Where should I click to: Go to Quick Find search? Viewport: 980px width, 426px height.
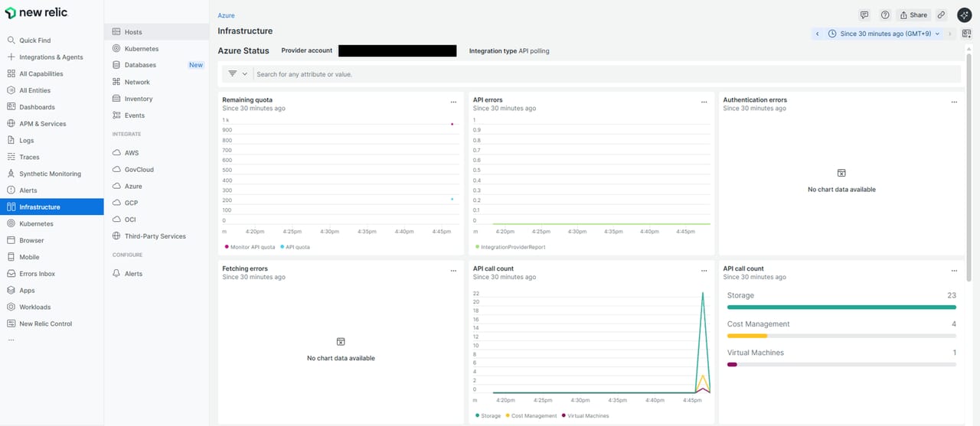tap(34, 41)
